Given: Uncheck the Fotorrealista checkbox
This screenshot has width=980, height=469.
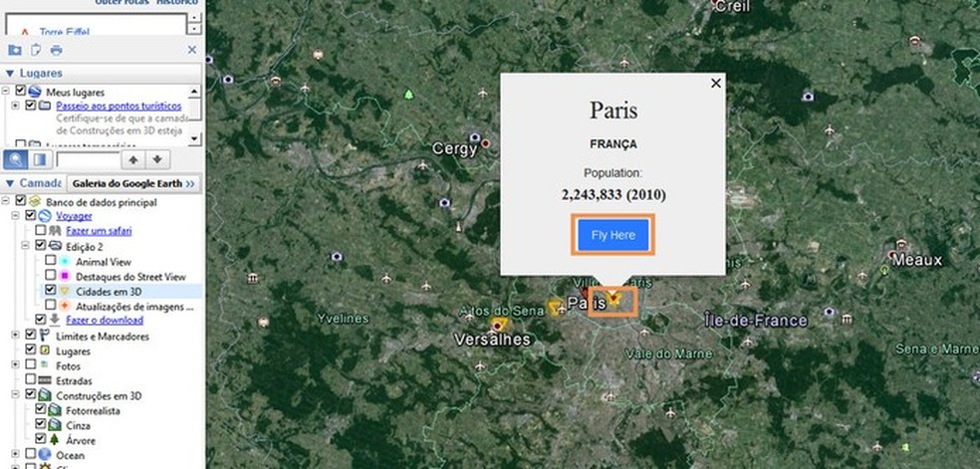Looking at the screenshot, I should tap(41, 409).
